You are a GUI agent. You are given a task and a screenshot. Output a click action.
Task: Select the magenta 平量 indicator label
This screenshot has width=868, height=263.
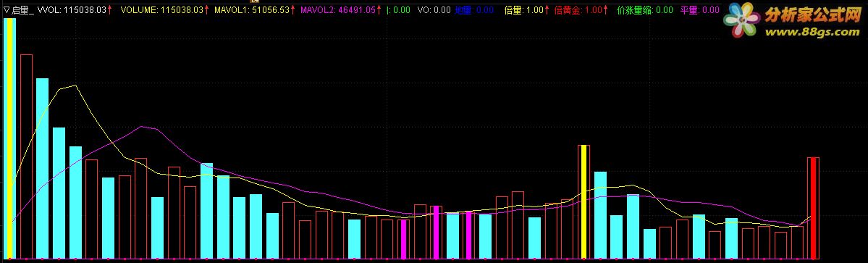[x=700, y=10]
